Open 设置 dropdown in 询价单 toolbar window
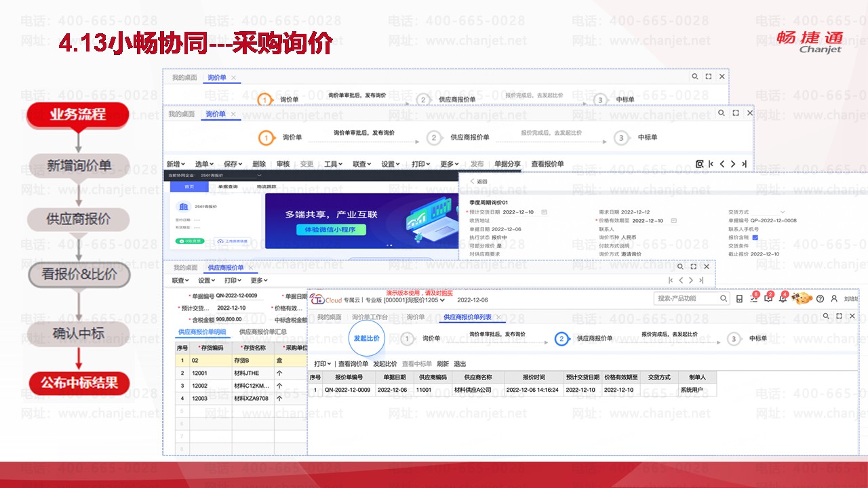Screen dimensions: 868x488 coord(391,164)
